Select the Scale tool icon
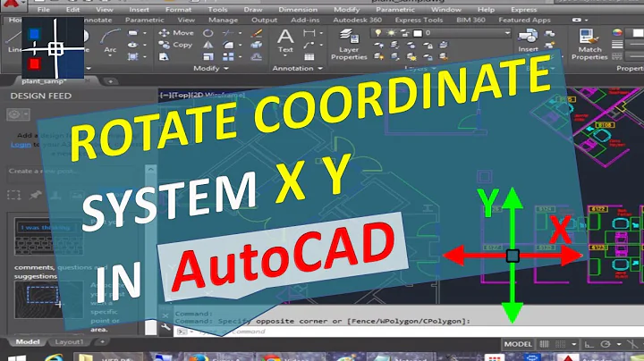This screenshot has width=644, height=361. 208,56
